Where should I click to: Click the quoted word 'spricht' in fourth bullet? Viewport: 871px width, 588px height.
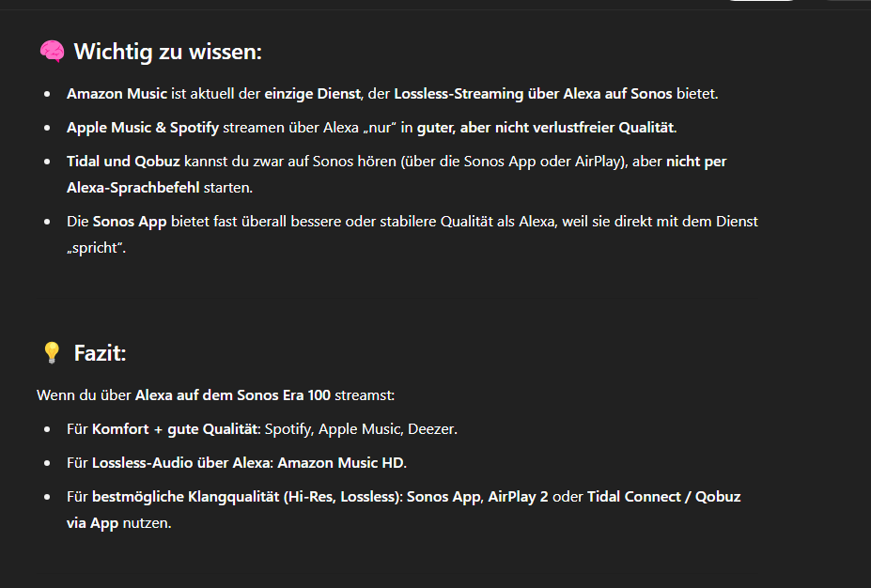(x=96, y=248)
